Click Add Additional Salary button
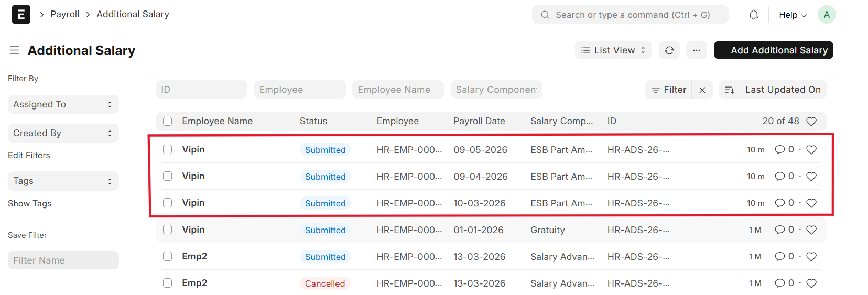Image resolution: width=868 pixels, height=295 pixels. pos(773,50)
